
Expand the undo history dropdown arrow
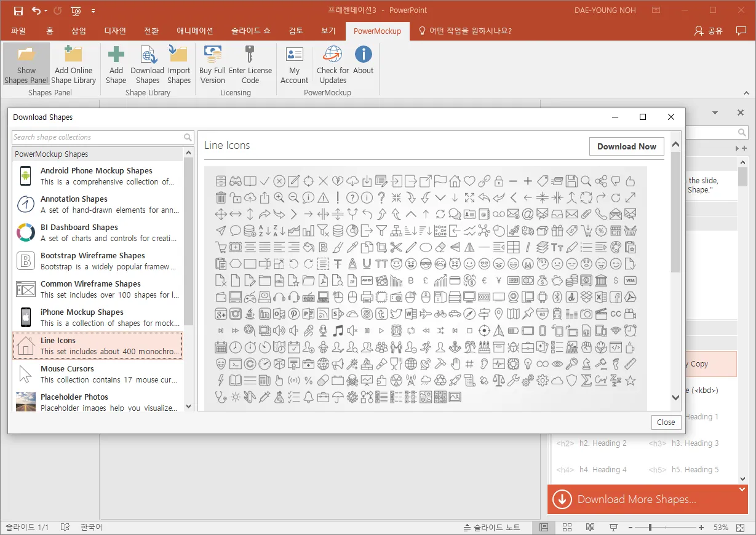(47, 10)
